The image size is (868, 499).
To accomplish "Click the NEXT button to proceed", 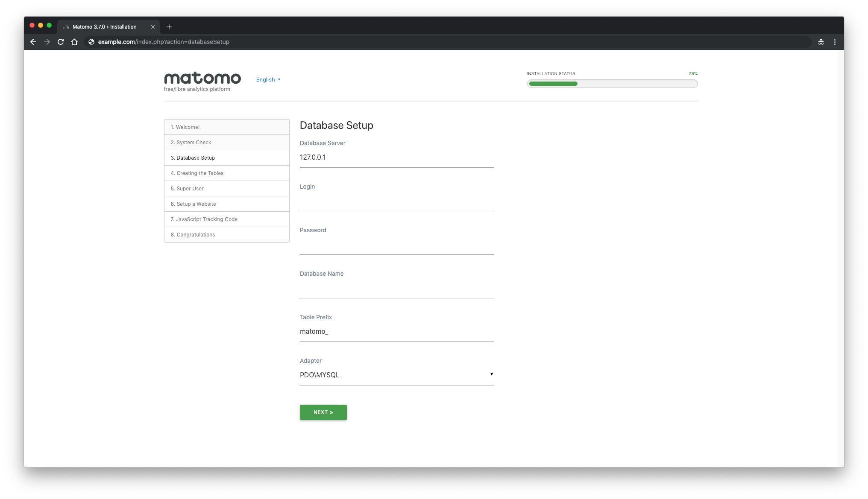I will coord(323,412).
